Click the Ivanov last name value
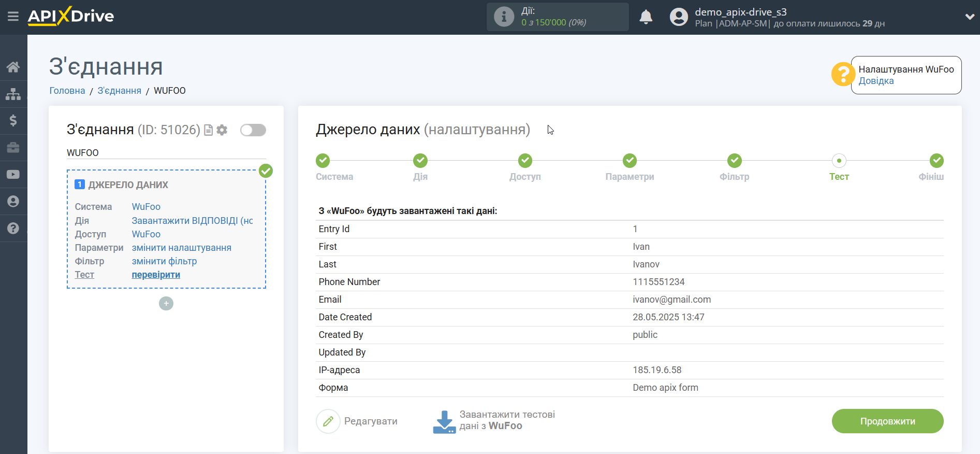 coord(646,264)
